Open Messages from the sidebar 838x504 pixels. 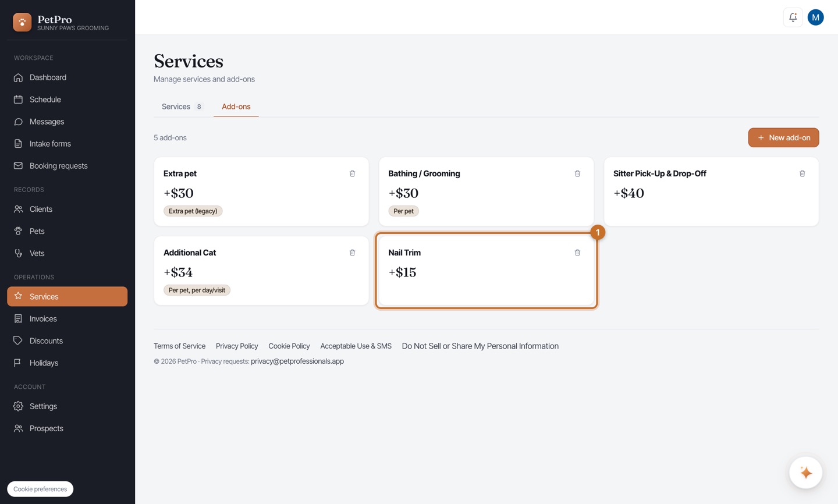[67, 122]
